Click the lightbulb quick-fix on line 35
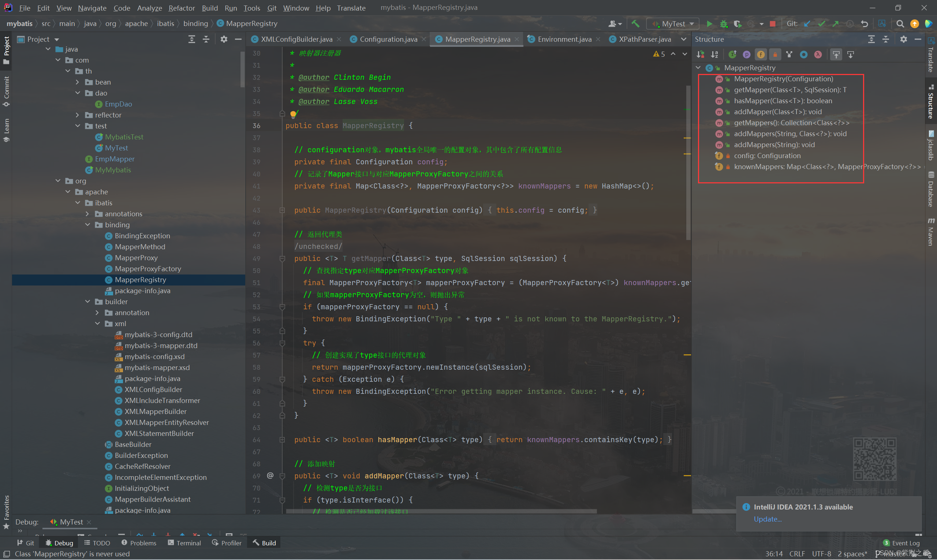 coord(294,114)
